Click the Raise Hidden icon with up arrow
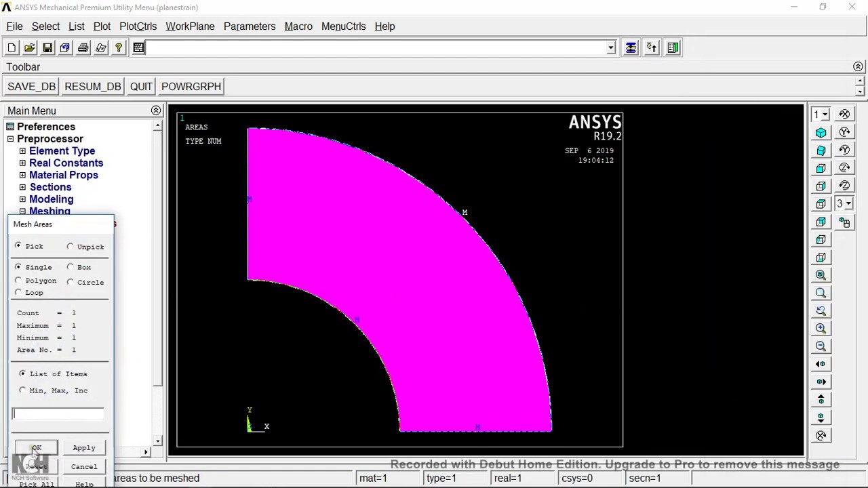868x488 pixels. coord(652,47)
